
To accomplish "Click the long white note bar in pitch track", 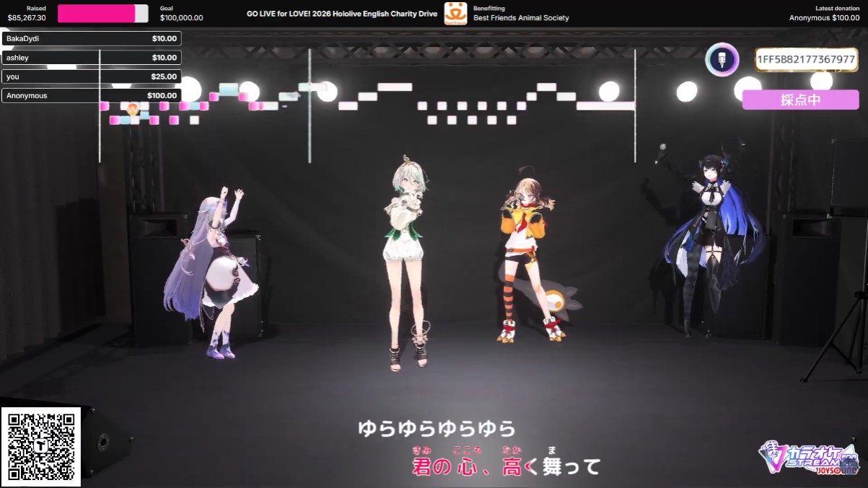I will pyautogui.click(x=605, y=106).
